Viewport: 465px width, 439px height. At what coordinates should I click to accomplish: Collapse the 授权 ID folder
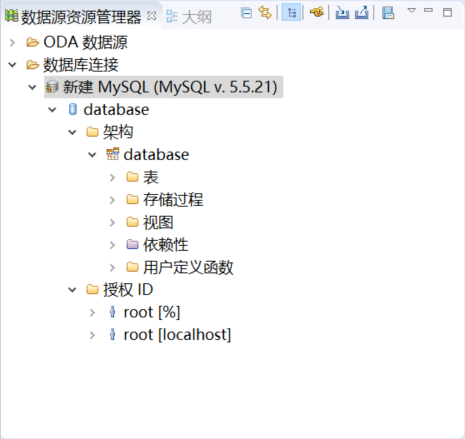(x=72, y=290)
